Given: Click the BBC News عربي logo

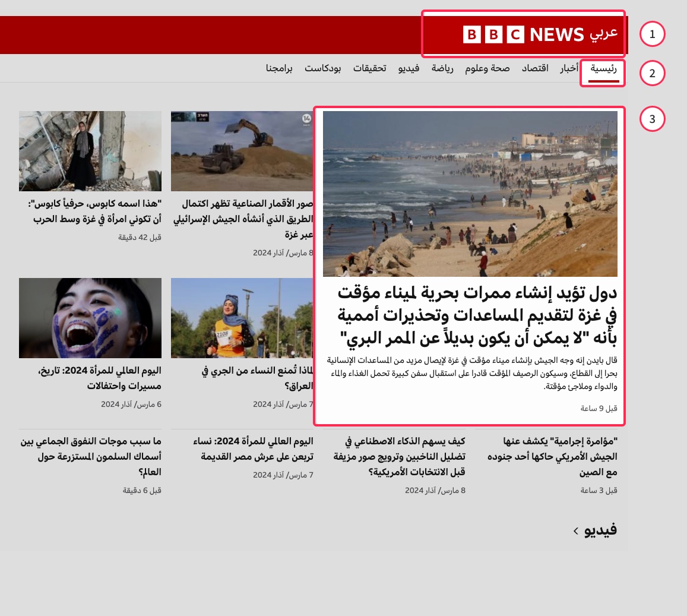Looking at the screenshot, I should tap(540, 34).
